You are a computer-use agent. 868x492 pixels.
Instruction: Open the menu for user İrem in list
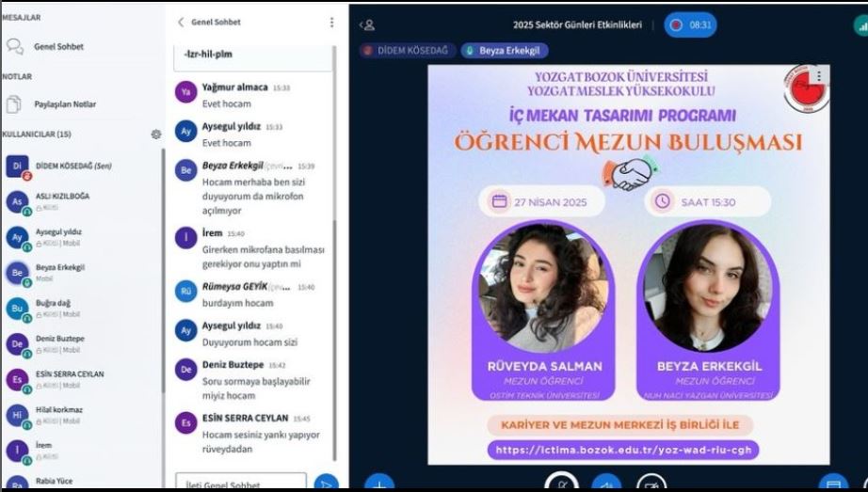click(x=83, y=451)
